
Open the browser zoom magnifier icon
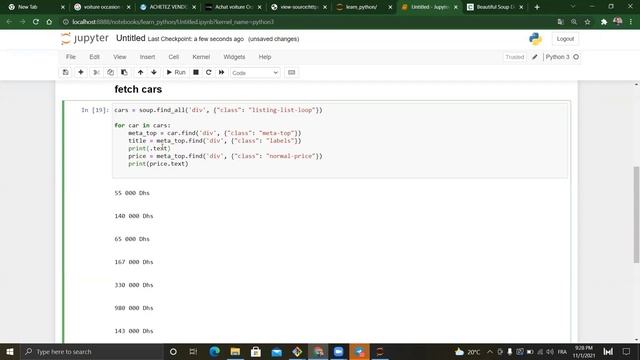574,22
